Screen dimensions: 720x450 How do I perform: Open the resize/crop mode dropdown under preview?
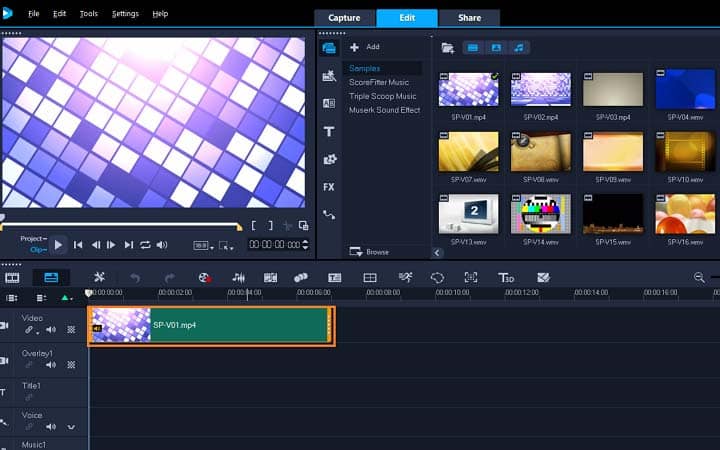coord(226,246)
